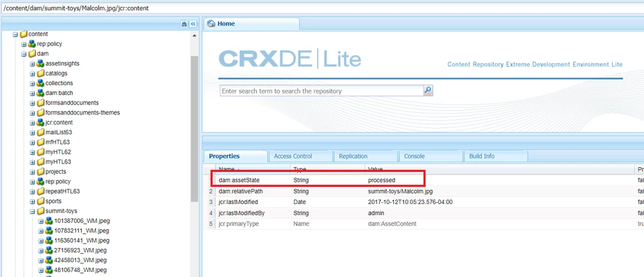Collapse the content tree node
The image size is (644, 277).
(15, 35)
